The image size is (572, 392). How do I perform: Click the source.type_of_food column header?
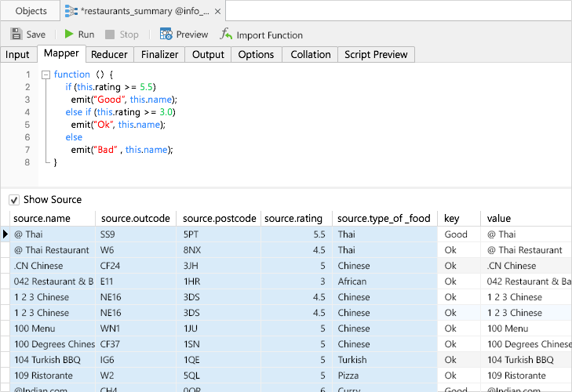tap(384, 219)
